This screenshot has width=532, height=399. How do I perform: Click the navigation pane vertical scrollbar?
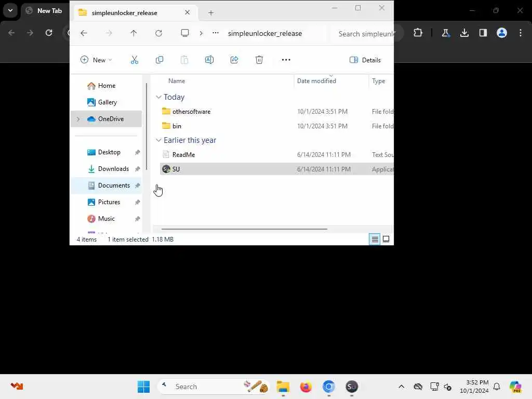click(146, 126)
